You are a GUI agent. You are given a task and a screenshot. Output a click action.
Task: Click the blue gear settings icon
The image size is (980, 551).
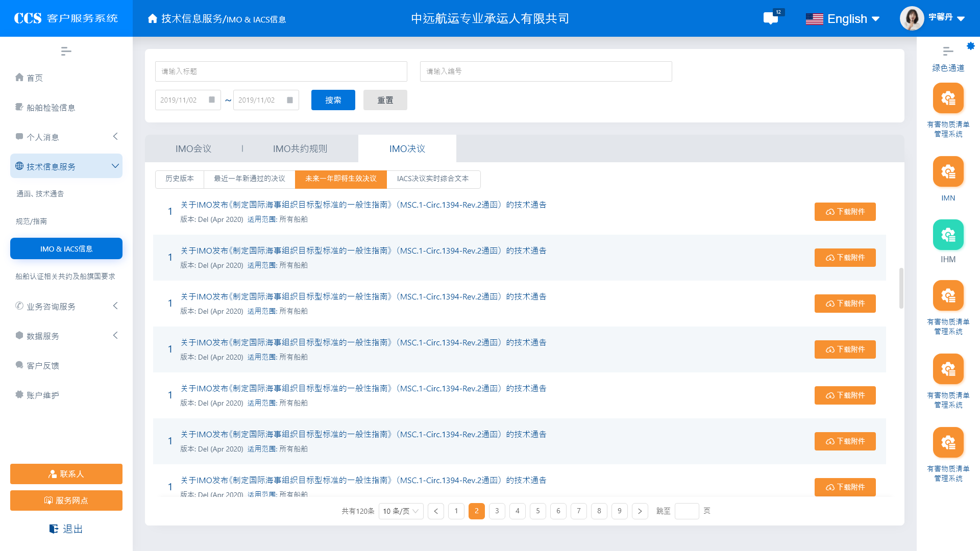click(970, 46)
